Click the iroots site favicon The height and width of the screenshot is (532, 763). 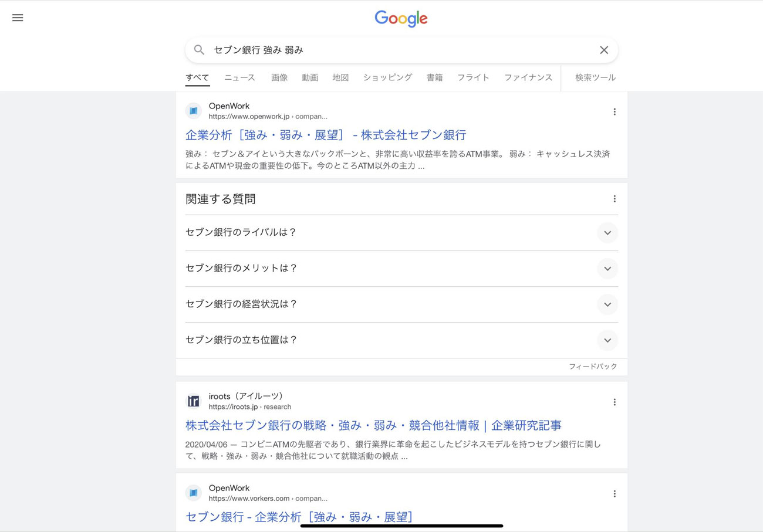pos(194,401)
